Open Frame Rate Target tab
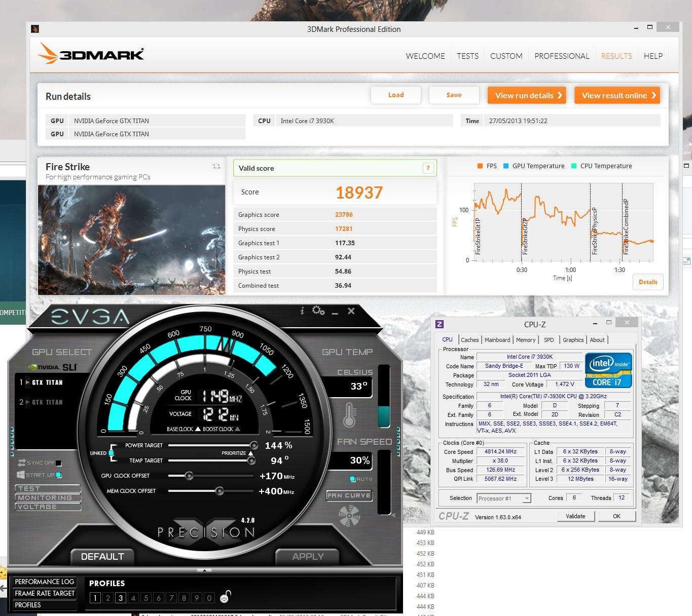Screen dimensions: 692x616 point(45,593)
